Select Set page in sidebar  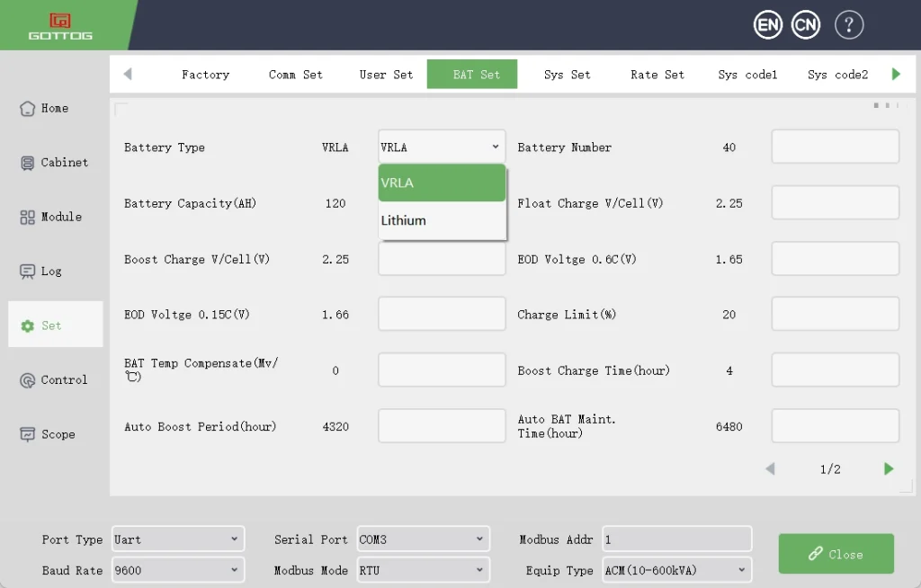click(x=55, y=325)
